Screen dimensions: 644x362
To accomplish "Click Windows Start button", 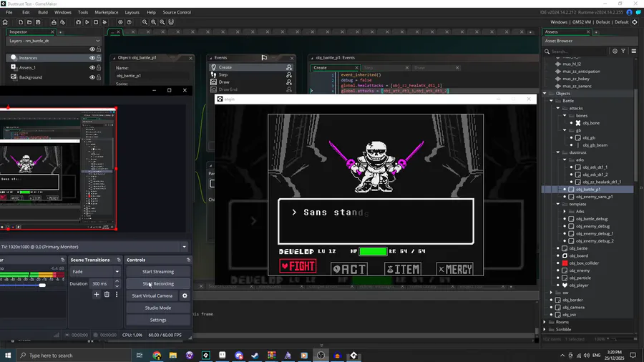I will [7, 356].
